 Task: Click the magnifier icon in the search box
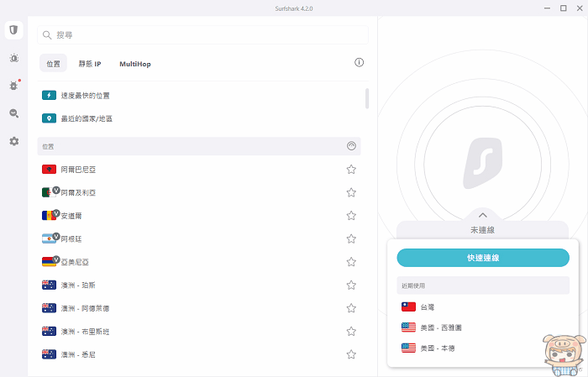click(47, 35)
